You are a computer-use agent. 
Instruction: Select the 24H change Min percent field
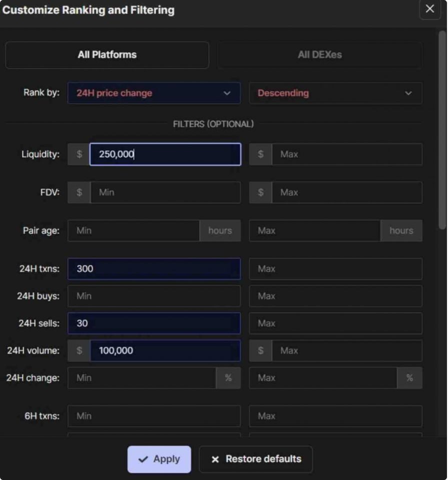coord(142,378)
